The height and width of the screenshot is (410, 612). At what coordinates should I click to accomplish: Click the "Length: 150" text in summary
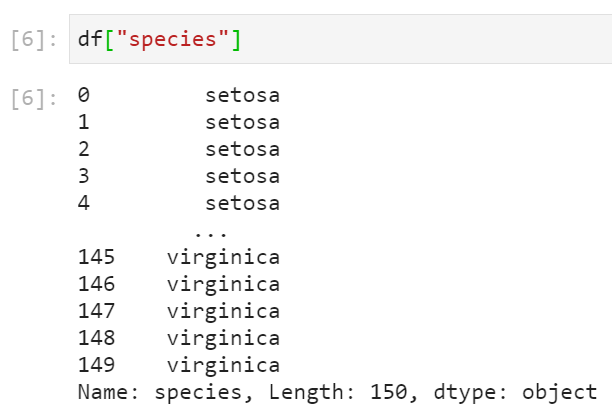click(338, 392)
